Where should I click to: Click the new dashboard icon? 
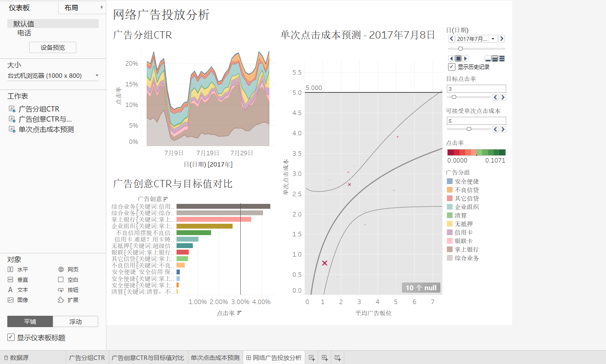324,358
